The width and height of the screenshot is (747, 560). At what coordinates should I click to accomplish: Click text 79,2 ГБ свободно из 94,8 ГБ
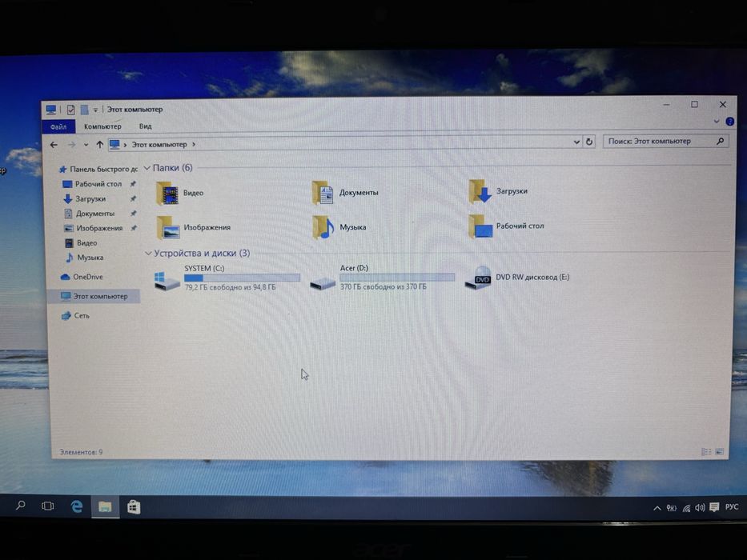(x=230, y=288)
